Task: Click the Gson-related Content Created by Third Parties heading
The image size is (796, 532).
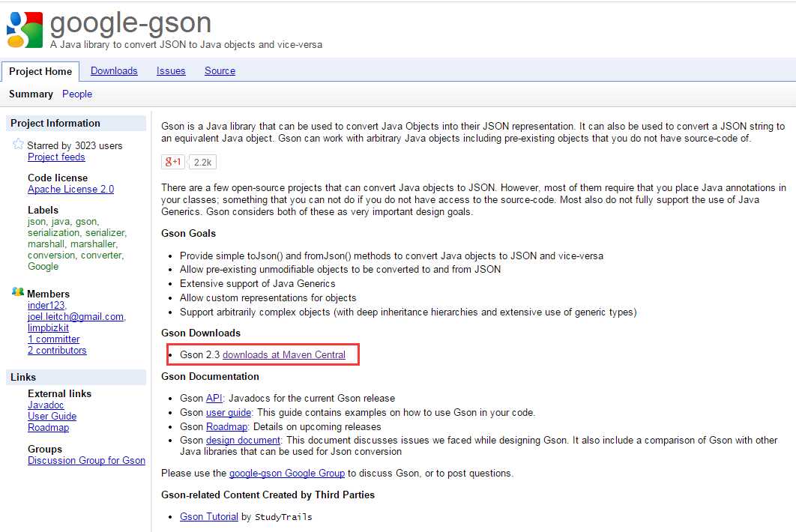Action: (x=268, y=495)
